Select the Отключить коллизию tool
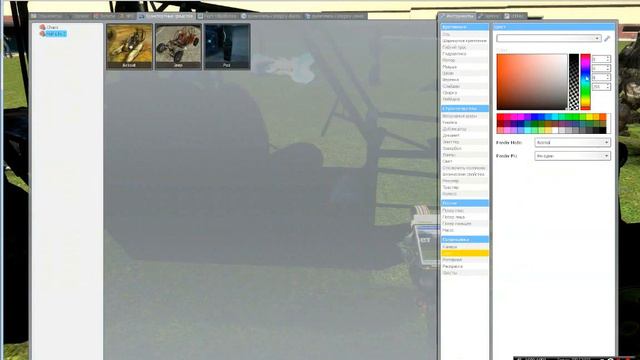Screen dimensions: 640x360 pos(464,168)
